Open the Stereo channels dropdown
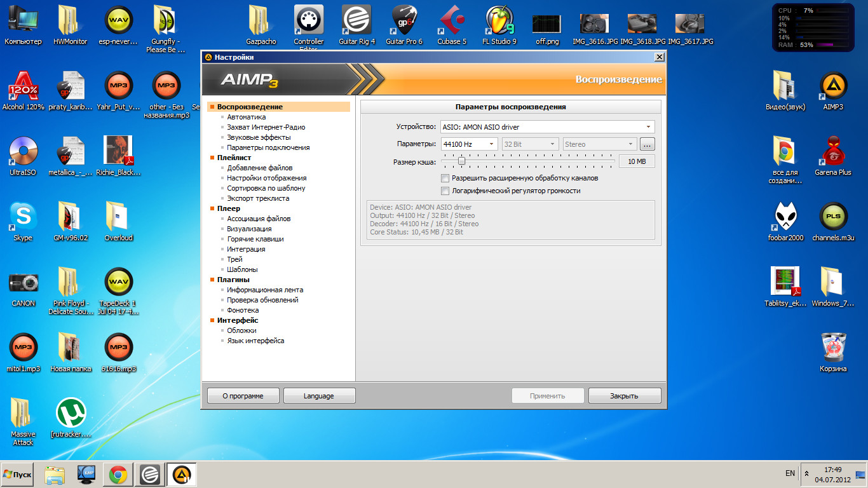 coord(600,144)
